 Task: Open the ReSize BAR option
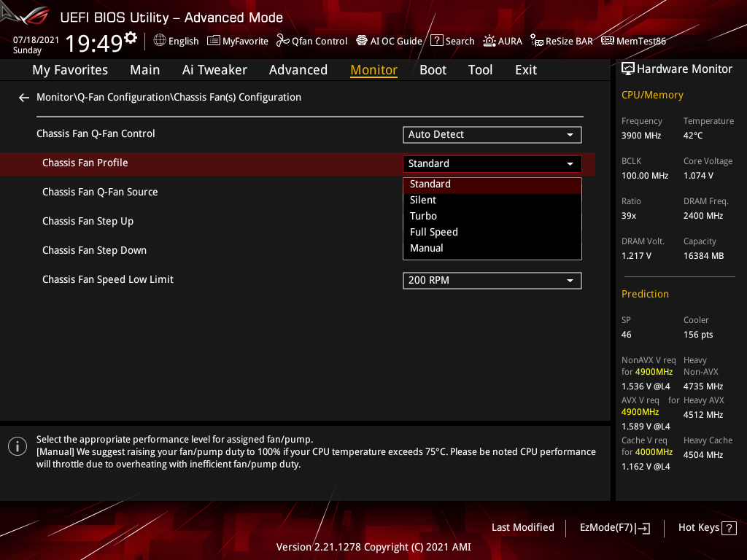click(x=561, y=41)
